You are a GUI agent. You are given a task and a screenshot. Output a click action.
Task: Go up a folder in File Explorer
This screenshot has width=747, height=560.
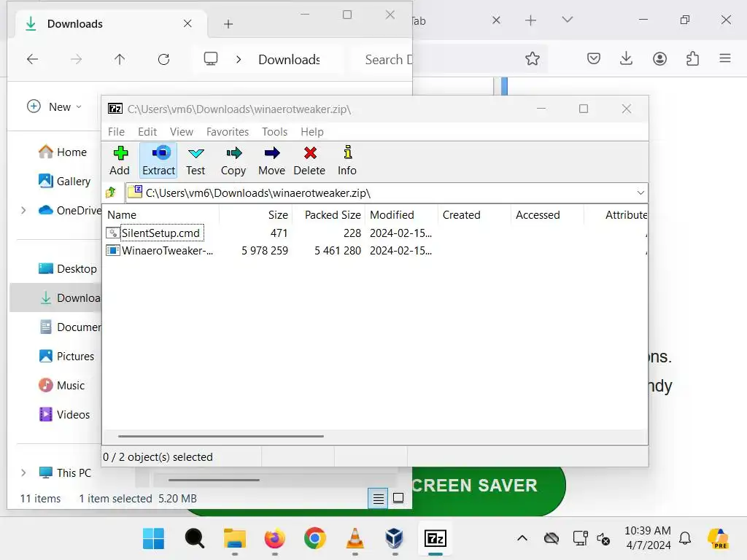[x=120, y=59]
